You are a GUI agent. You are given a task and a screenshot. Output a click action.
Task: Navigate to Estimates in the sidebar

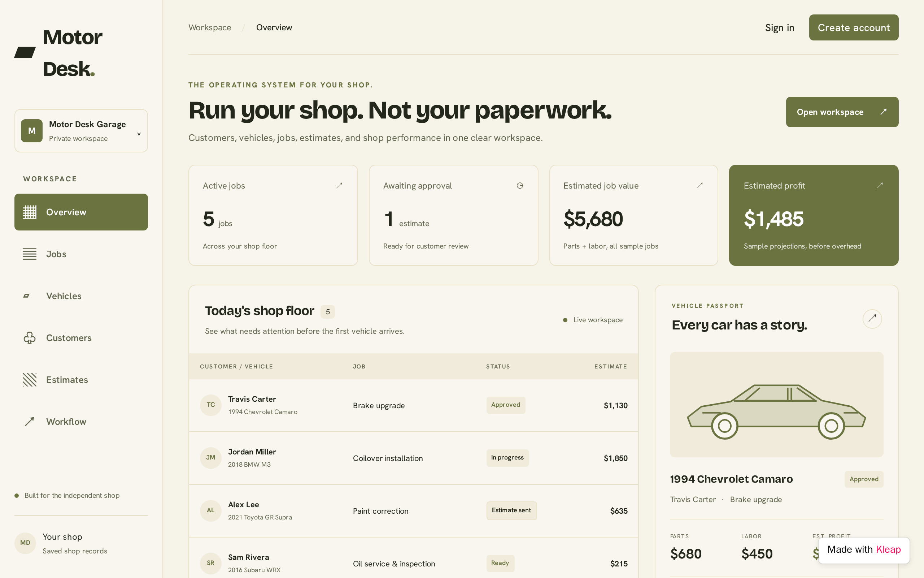click(81, 380)
